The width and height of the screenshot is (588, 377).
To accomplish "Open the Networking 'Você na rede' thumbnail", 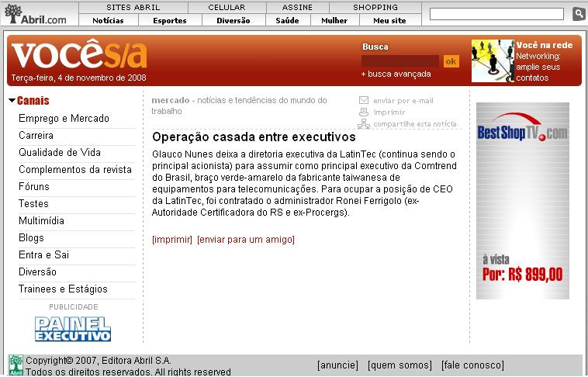I will pyautogui.click(x=492, y=61).
